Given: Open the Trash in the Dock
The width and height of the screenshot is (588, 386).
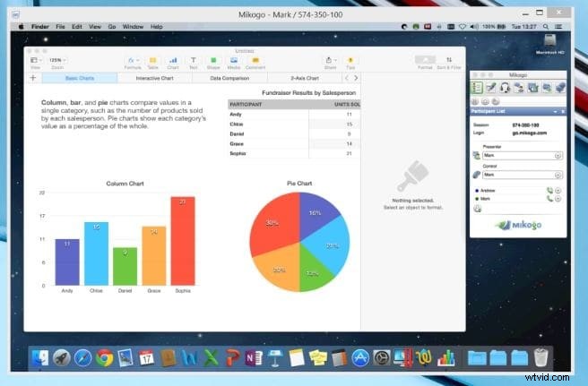Looking at the screenshot, I should pyautogui.click(x=540, y=357).
